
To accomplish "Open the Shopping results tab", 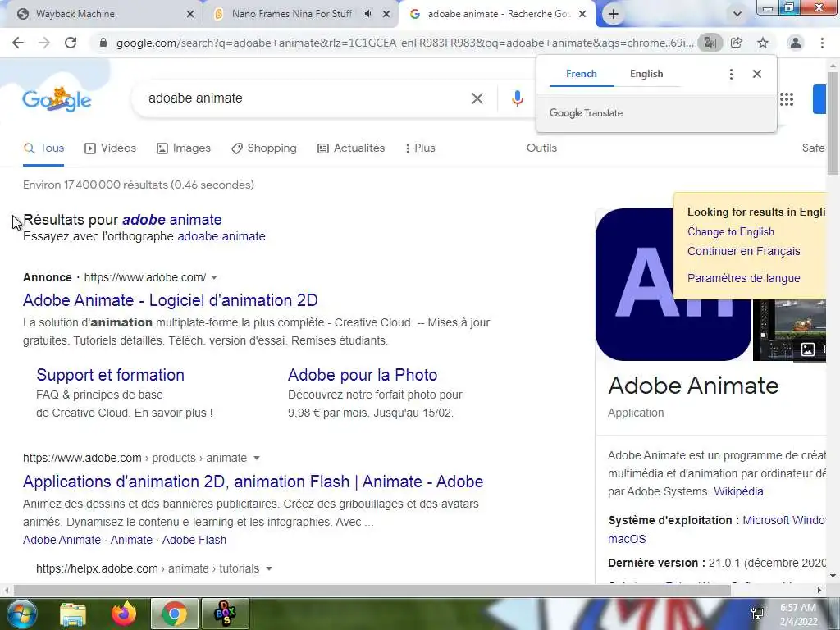I will pyautogui.click(x=263, y=148).
